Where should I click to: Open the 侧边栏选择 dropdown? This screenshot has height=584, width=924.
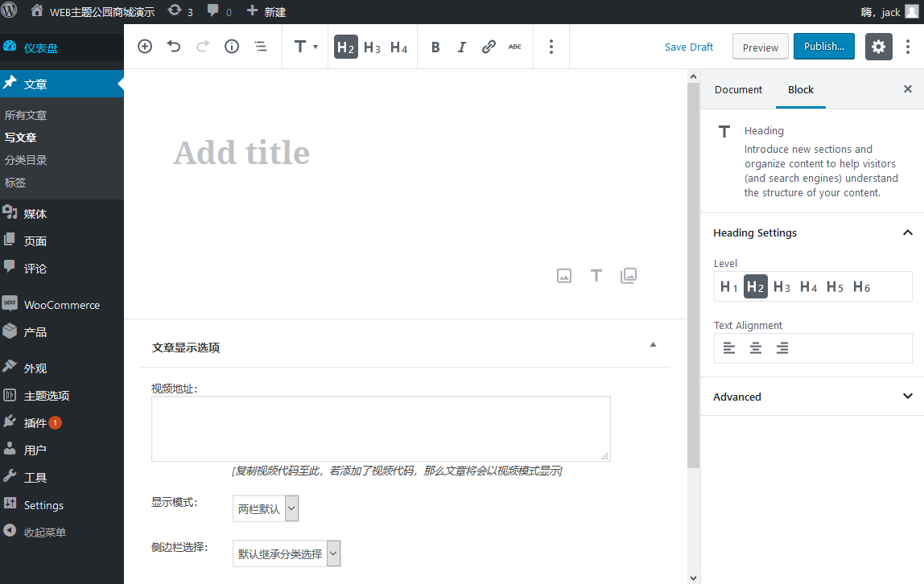coord(286,553)
